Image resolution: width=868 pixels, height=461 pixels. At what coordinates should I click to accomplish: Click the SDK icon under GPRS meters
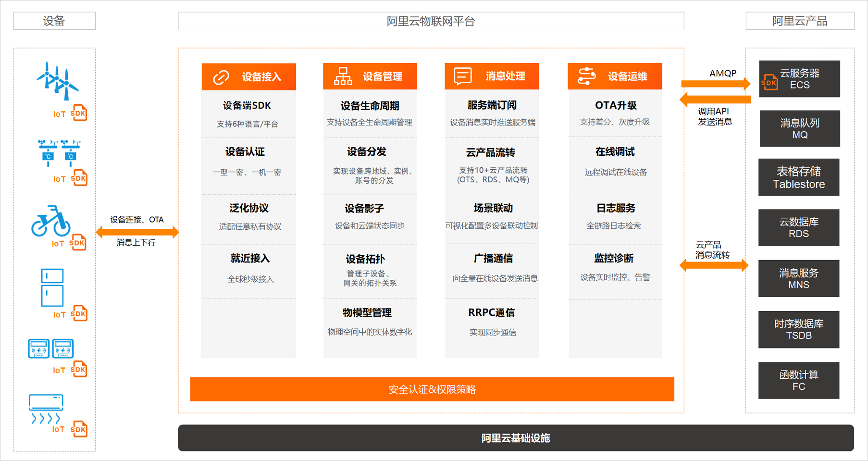(79, 369)
